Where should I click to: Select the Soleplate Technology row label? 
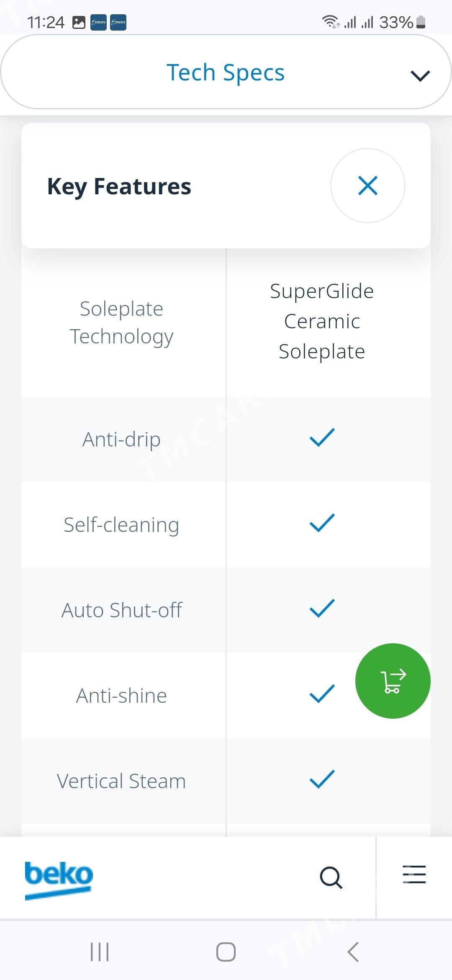[121, 322]
